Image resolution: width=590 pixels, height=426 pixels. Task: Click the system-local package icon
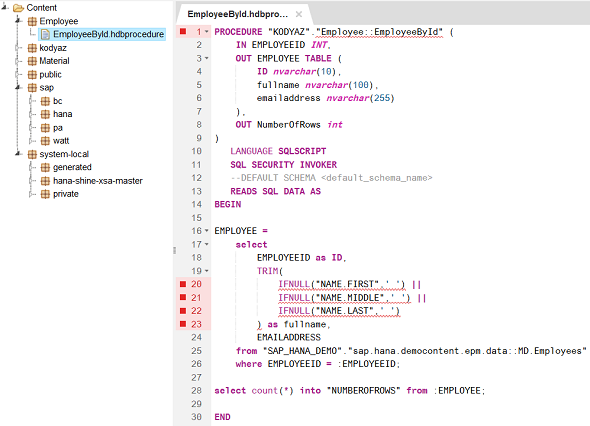(32, 154)
